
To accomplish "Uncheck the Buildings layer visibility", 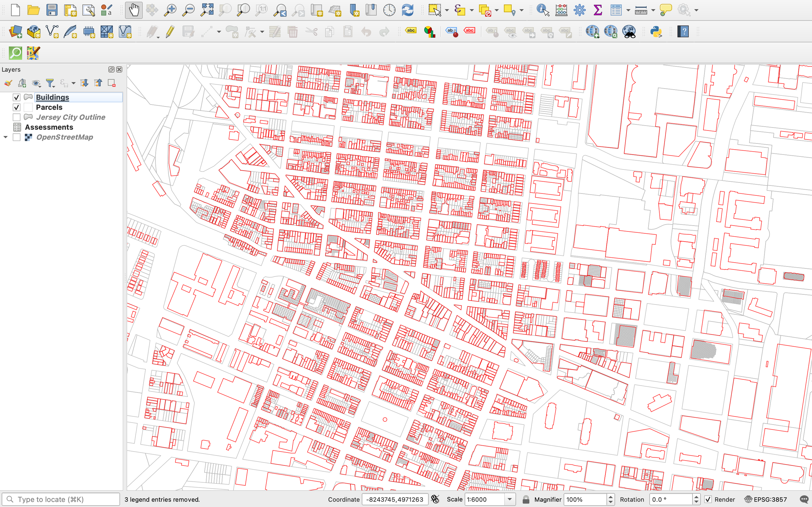I will pyautogui.click(x=17, y=97).
